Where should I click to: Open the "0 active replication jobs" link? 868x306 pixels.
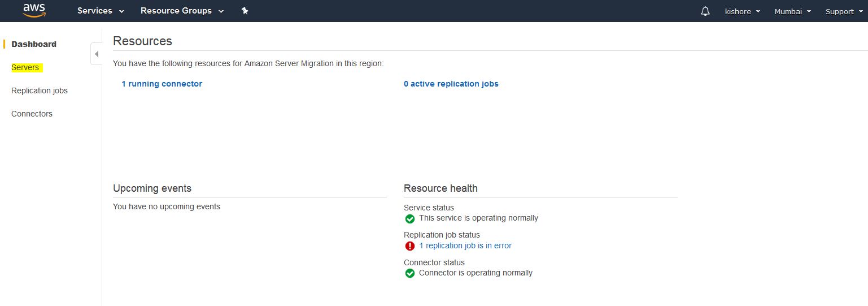[451, 84]
